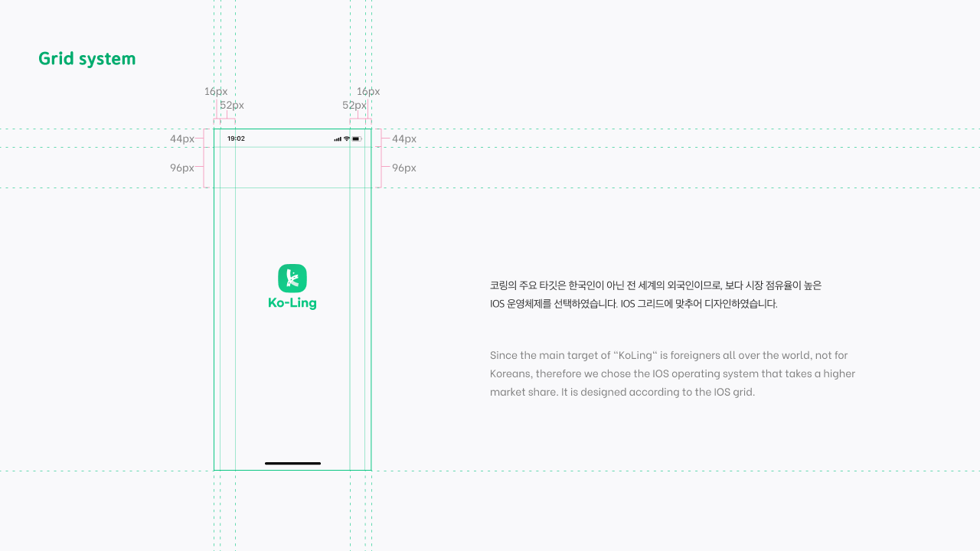
Task: Click the line "market share. It is designed according"
Action: pyautogui.click(x=622, y=392)
